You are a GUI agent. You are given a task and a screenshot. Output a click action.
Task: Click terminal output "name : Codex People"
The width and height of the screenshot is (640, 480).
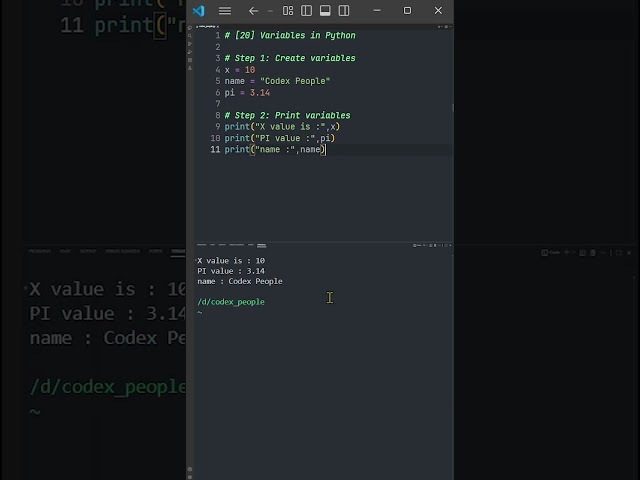tap(240, 281)
